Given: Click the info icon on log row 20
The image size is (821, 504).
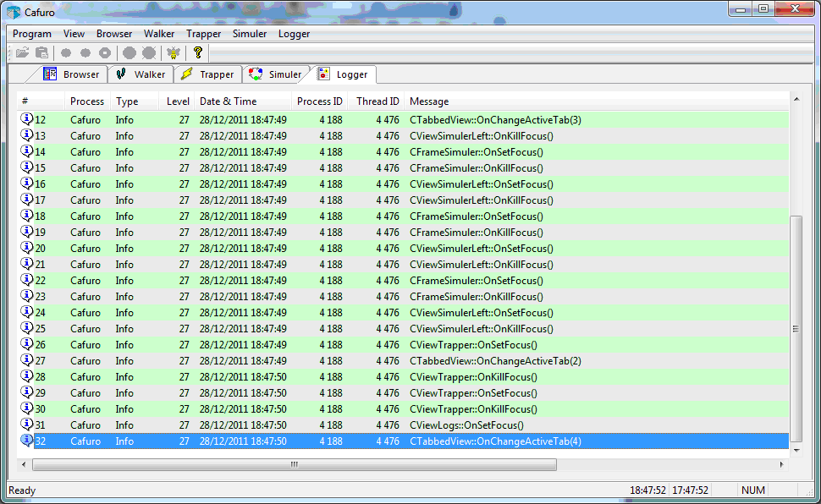Looking at the screenshot, I should tap(26, 248).
